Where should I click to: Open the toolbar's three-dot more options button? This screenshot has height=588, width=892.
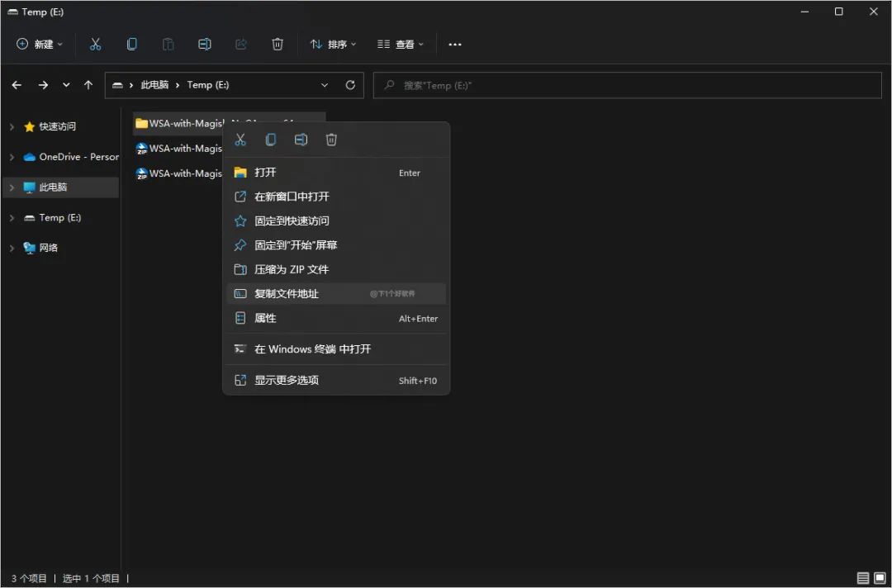[x=455, y=44]
